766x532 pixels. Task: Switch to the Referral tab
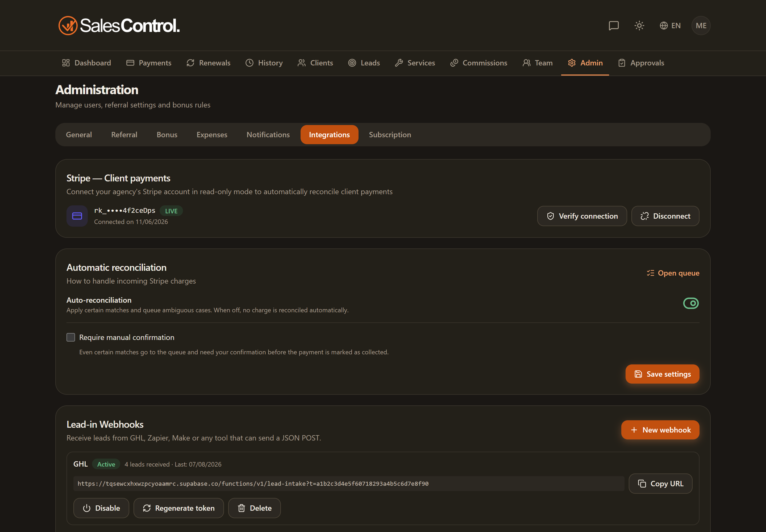[x=124, y=135]
